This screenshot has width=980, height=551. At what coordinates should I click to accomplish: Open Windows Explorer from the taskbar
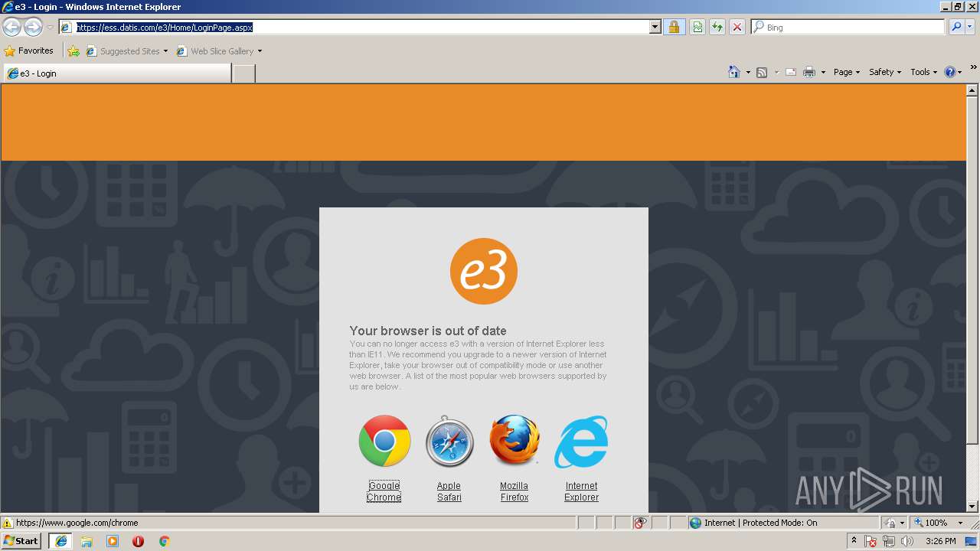(x=87, y=541)
